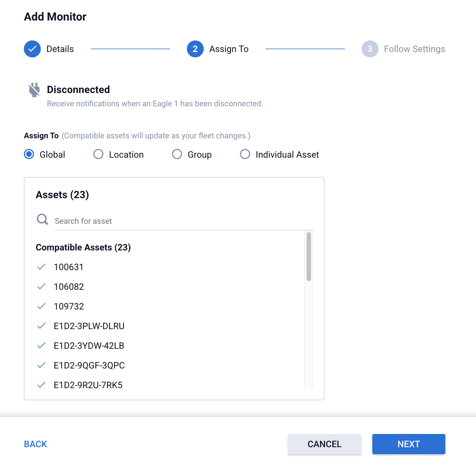Screen dimensions: 476x466
Task: Select the Global radio button
Action: [x=29, y=154]
